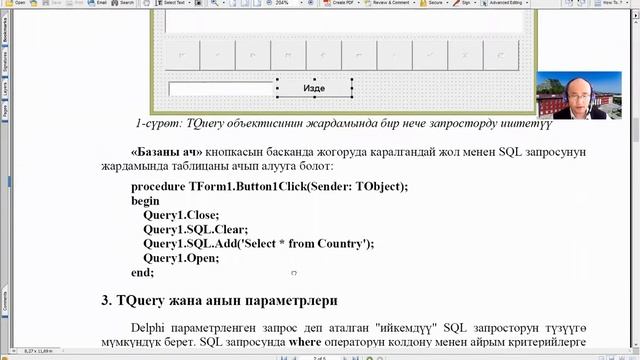Expand the Create PDF dropdown arrow

[358, 2]
